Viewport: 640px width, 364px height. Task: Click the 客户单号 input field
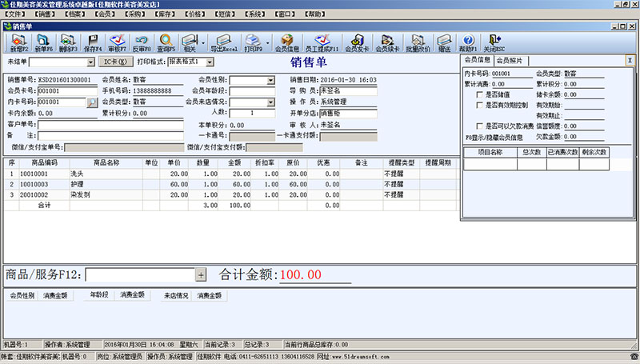coord(110,124)
